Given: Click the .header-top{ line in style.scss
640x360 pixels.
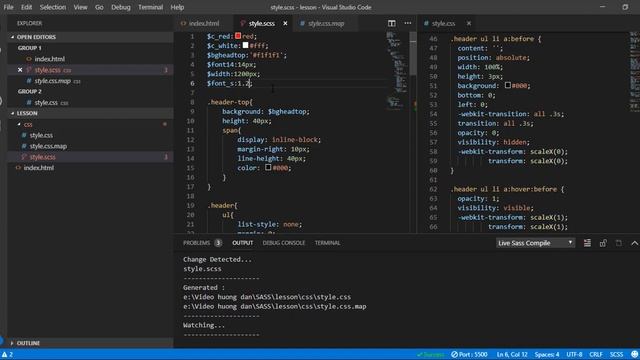Looking at the screenshot, I should [x=230, y=102].
